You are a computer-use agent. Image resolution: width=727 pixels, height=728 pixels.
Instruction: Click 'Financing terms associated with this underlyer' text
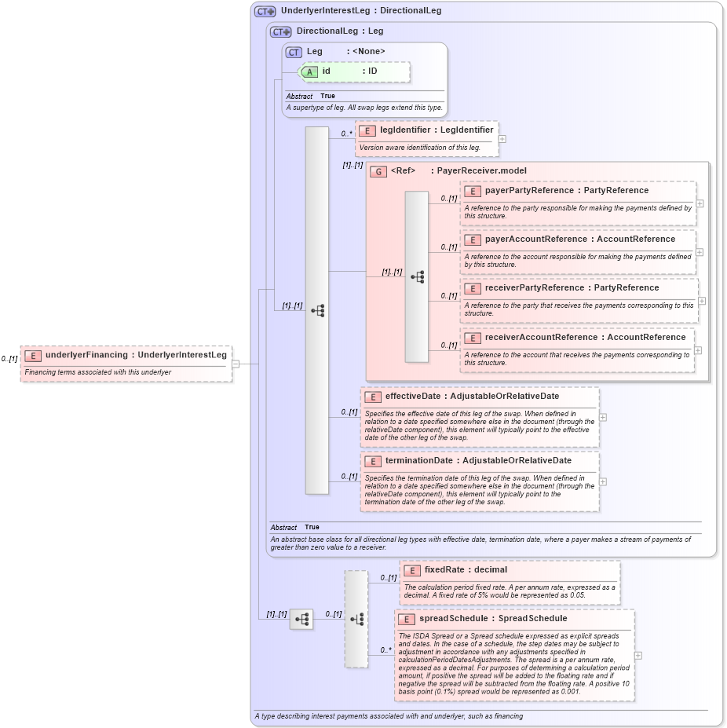click(x=98, y=372)
